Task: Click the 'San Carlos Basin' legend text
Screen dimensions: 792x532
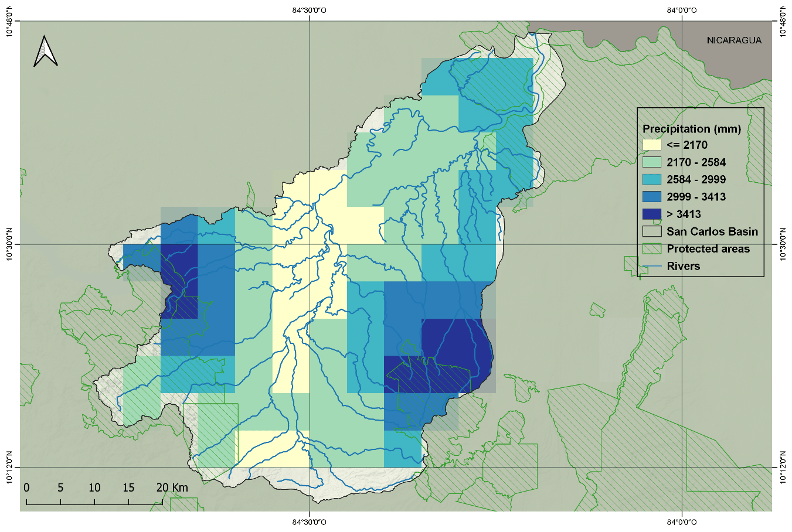Action: 712,231
